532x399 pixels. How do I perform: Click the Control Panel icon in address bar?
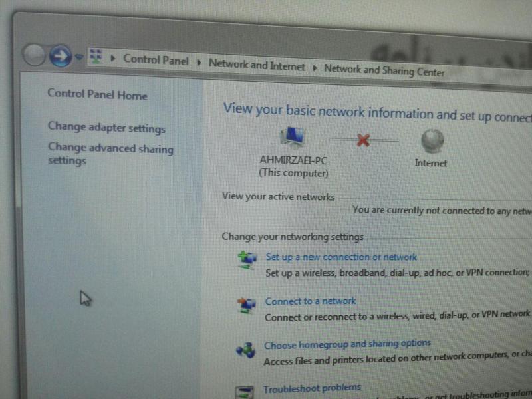tap(96, 57)
